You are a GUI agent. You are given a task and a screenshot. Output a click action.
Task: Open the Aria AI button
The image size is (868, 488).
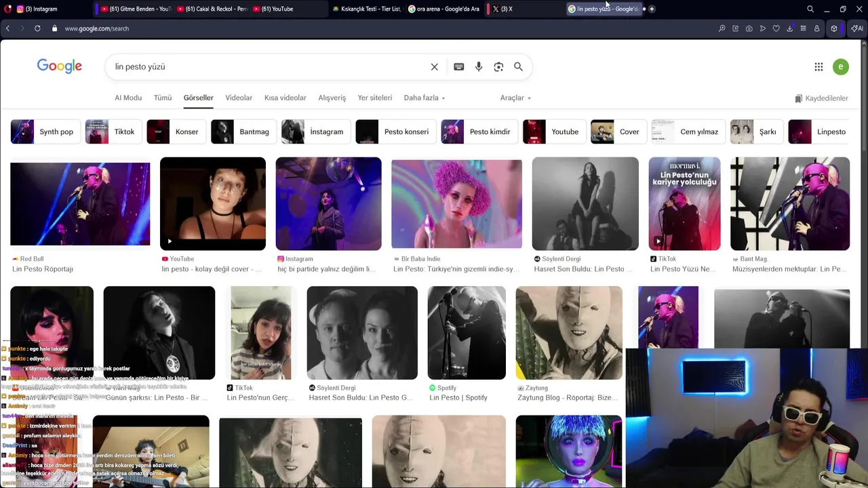(857, 28)
